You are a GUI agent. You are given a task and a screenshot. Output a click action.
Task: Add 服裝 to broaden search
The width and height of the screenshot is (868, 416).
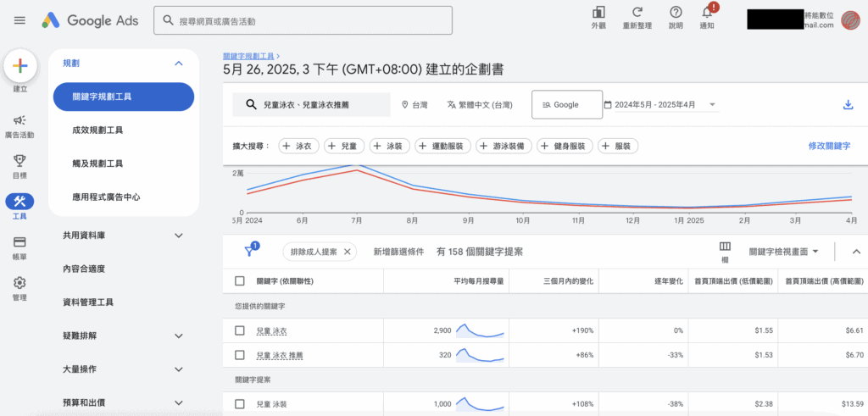[618, 146]
